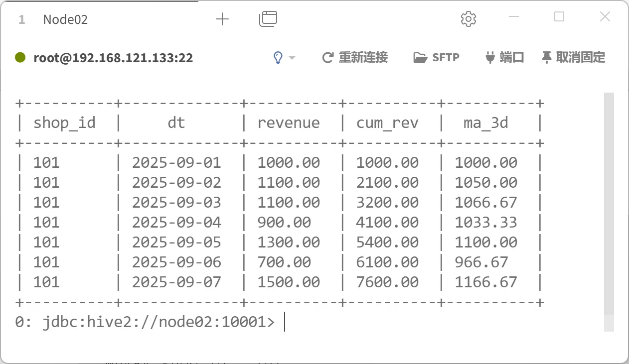Click the ma_3d value 1050.00
629x364 pixels.
pyautogui.click(x=486, y=182)
